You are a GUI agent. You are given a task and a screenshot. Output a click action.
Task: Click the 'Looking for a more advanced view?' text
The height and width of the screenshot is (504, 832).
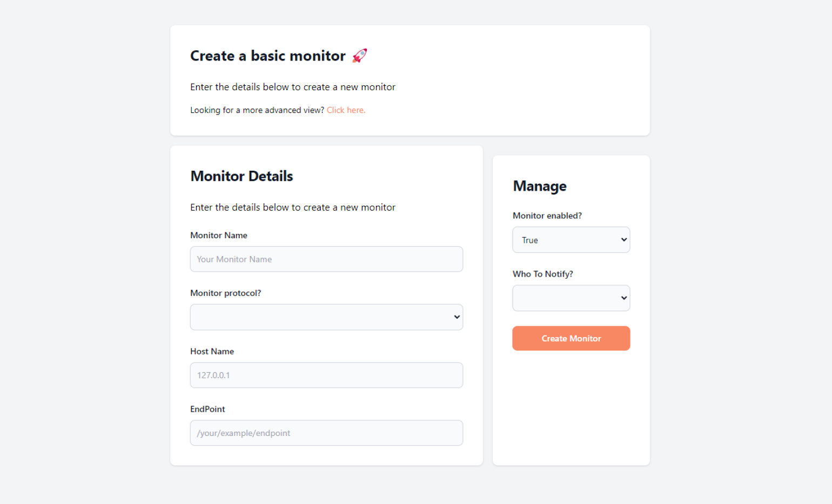(257, 110)
